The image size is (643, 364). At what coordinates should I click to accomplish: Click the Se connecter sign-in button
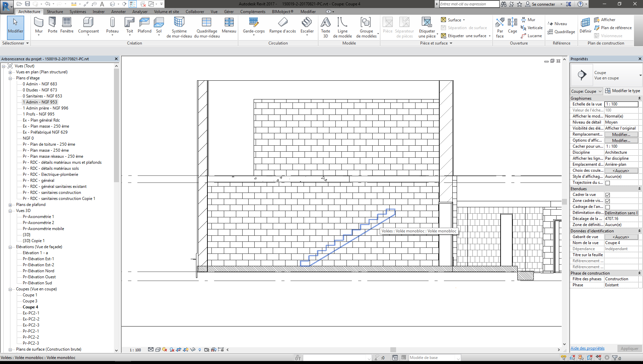(540, 4)
